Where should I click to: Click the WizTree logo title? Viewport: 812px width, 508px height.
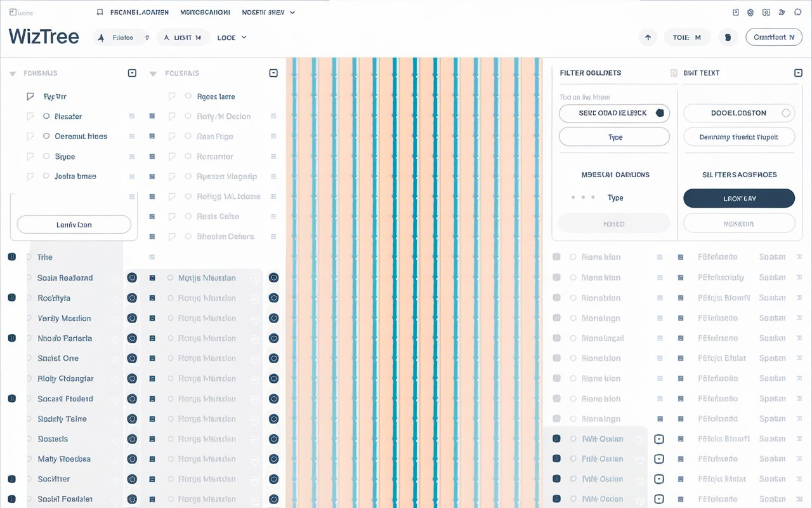point(44,37)
